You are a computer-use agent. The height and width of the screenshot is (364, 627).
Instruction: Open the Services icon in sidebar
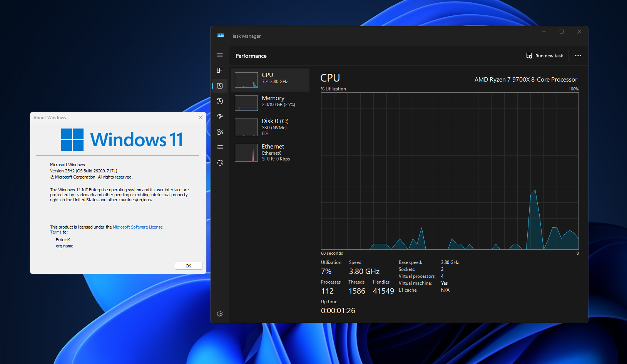click(220, 163)
